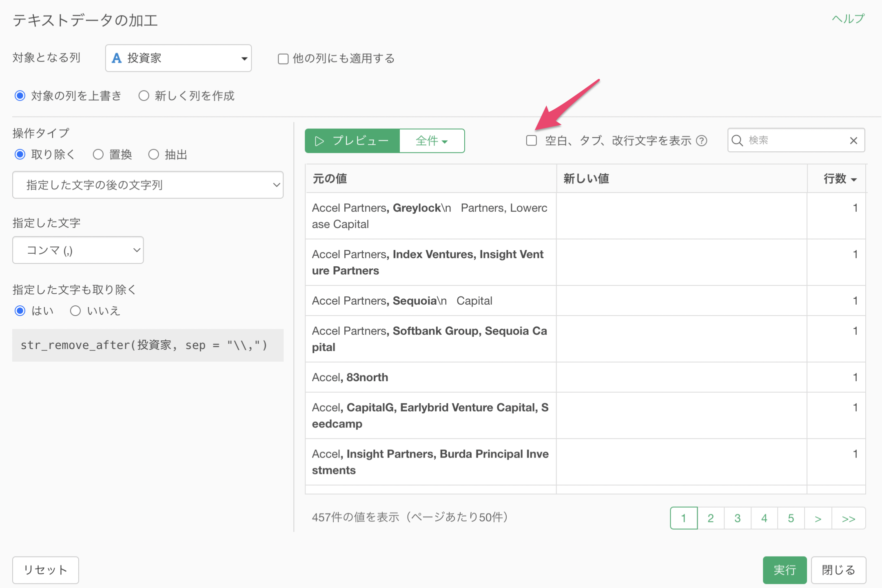The width and height of the screenshot is (882, 588).
Task: Select 対象の列を上書き radio option
Action: pos(20,96)
